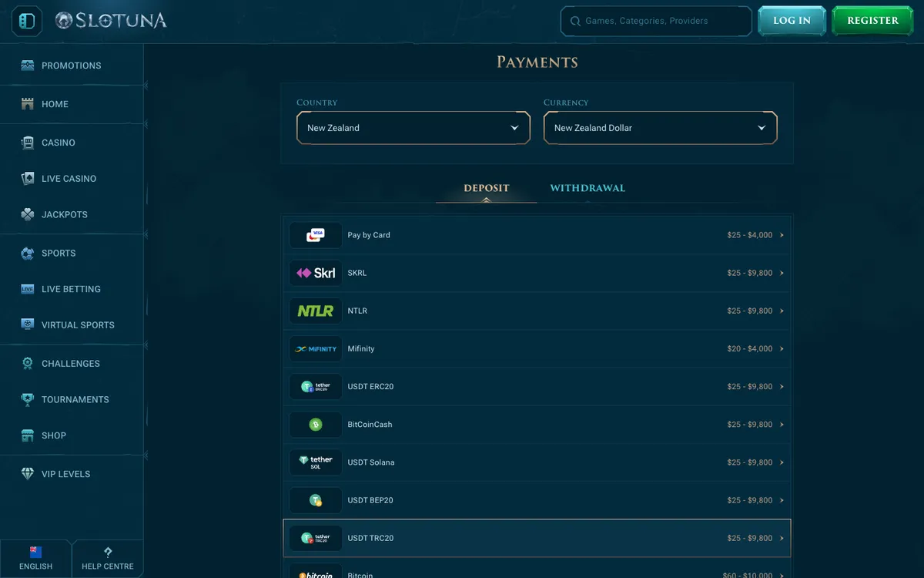The height and width of the screenshot is (578, 924).
Task: Click the Home castle icon
Action: [x=28, y=104]
